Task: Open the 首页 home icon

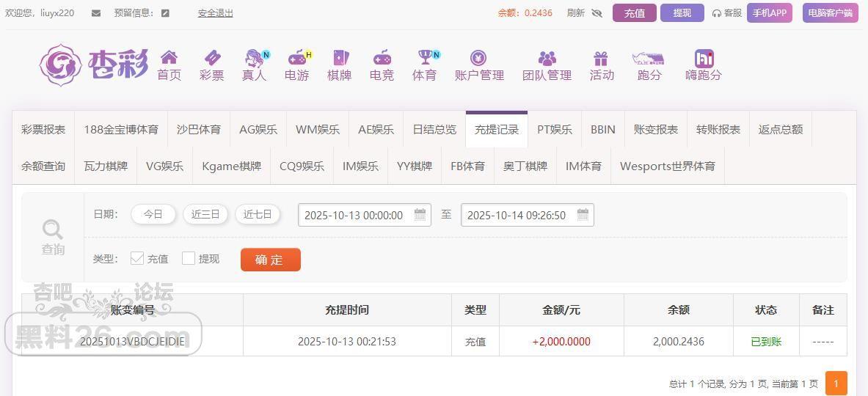Action: (x=169, y=58)
